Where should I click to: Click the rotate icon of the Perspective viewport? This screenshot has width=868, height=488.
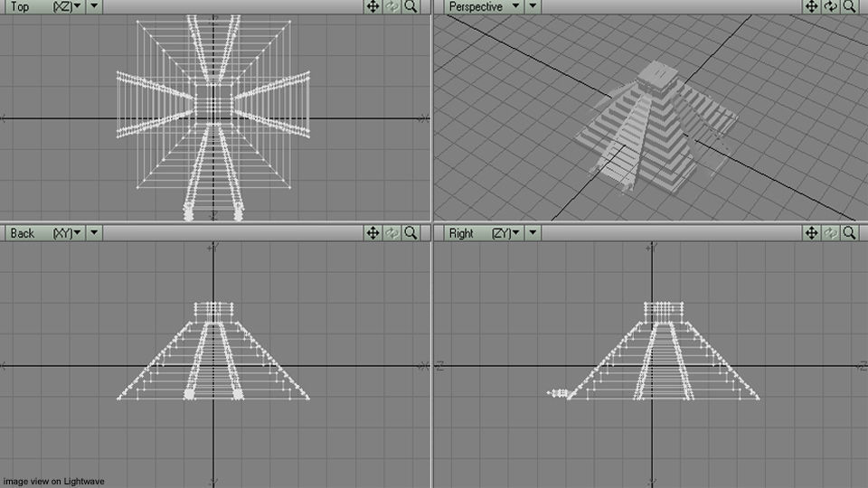coord(830,6)
